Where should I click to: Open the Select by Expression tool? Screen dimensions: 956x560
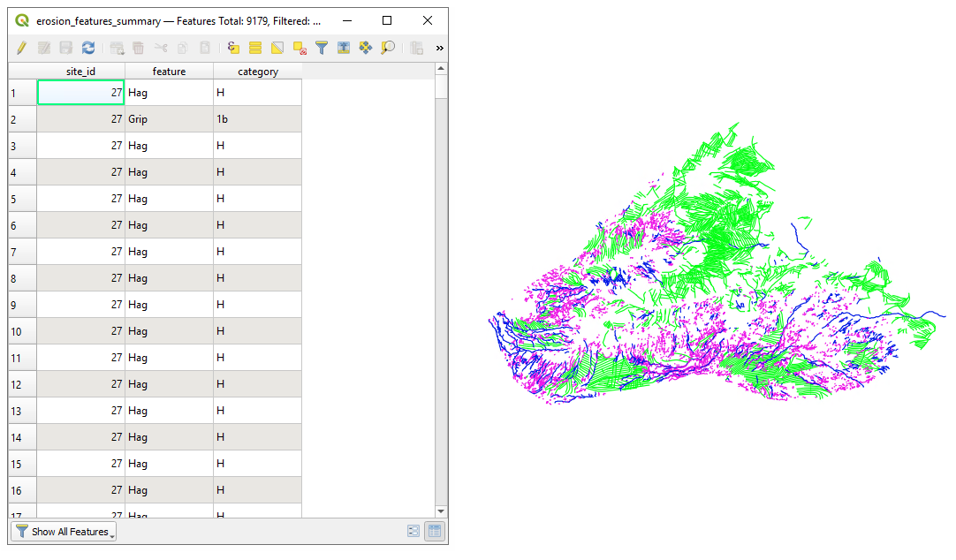click(232, 48)
